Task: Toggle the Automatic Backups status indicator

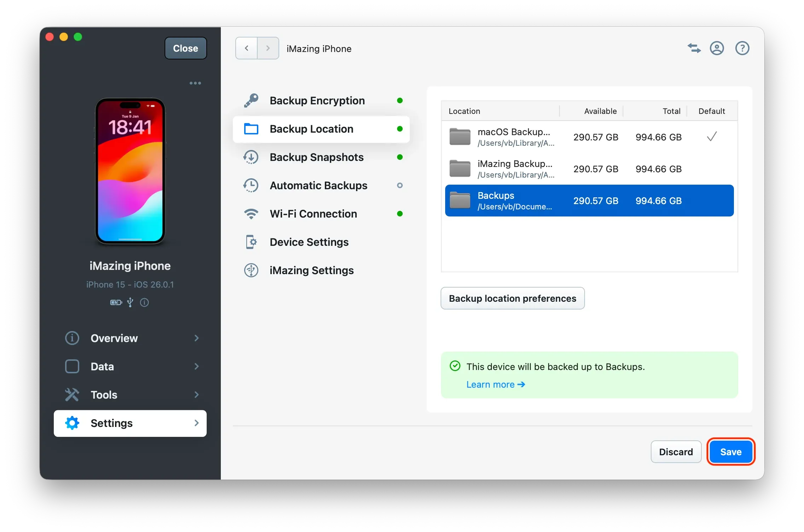Action: coord(400,185)
